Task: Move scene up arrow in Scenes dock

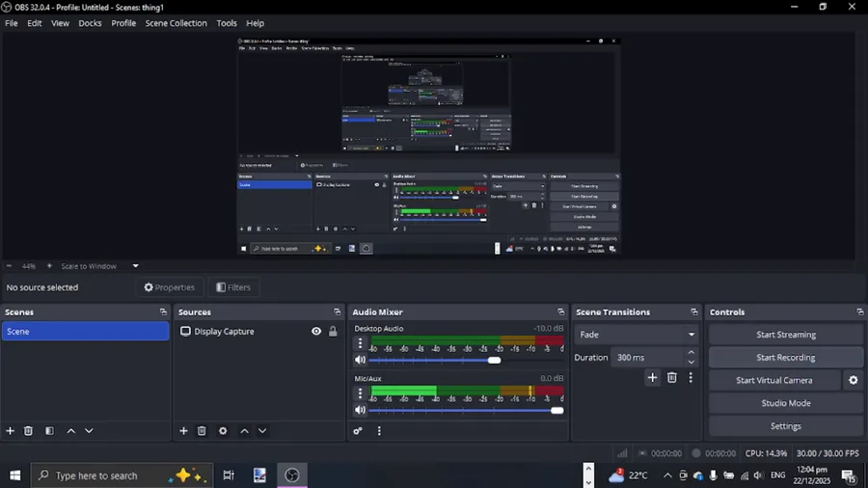Action: click(x=70, y=431)
